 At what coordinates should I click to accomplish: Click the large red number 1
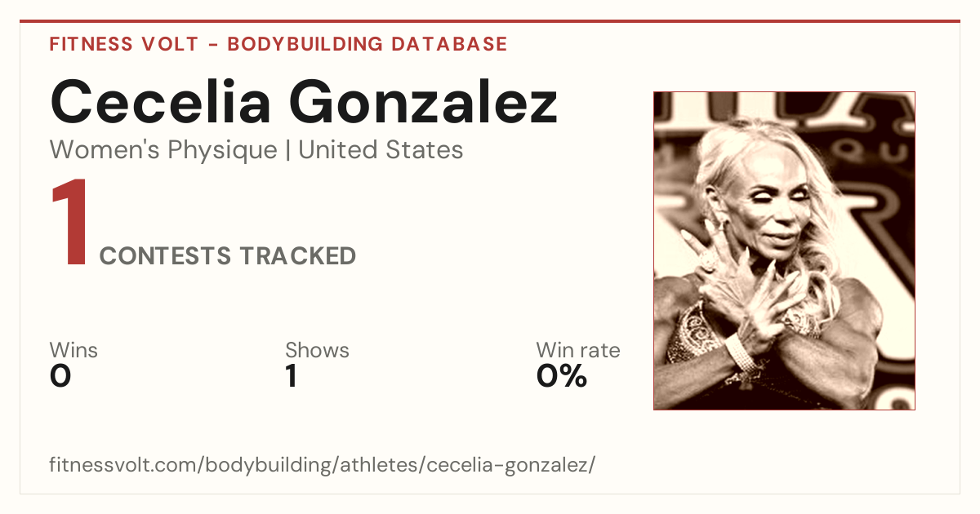(x=69, y=224)
